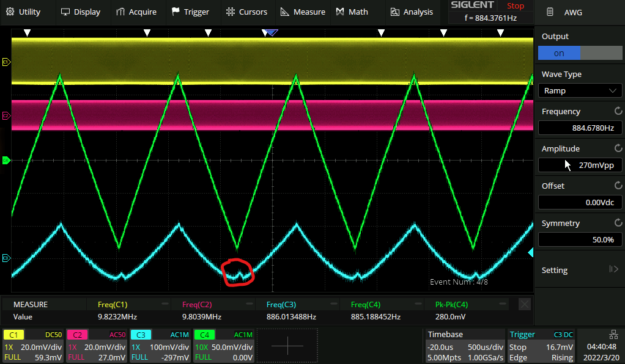Open the Wave Type dropdown
This screenshot has height=364, width=625.
(580, 90)
